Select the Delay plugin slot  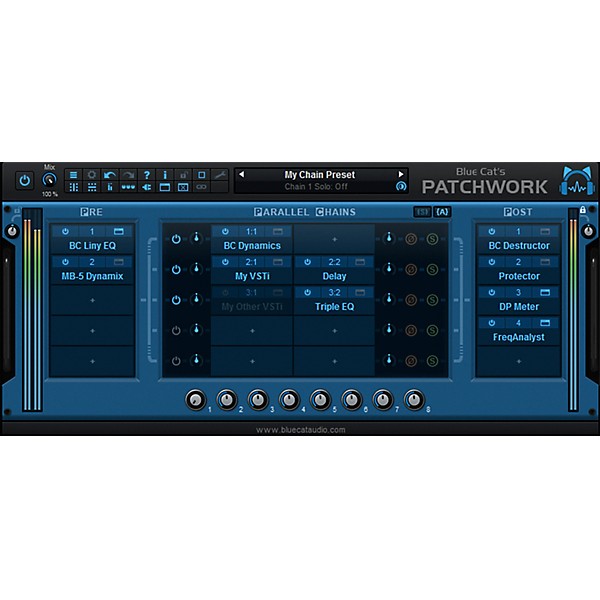(334, 276)
